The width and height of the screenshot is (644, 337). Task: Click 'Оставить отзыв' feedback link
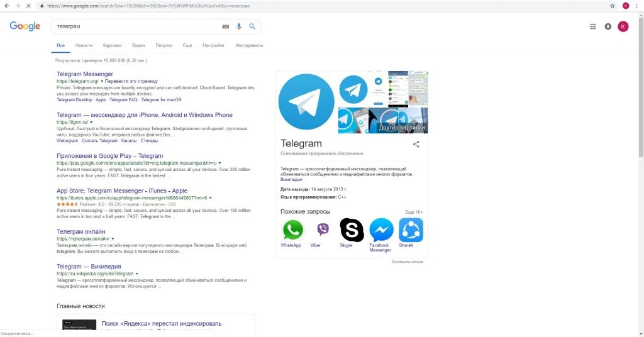pyautogui.click(x=407, y=262)
